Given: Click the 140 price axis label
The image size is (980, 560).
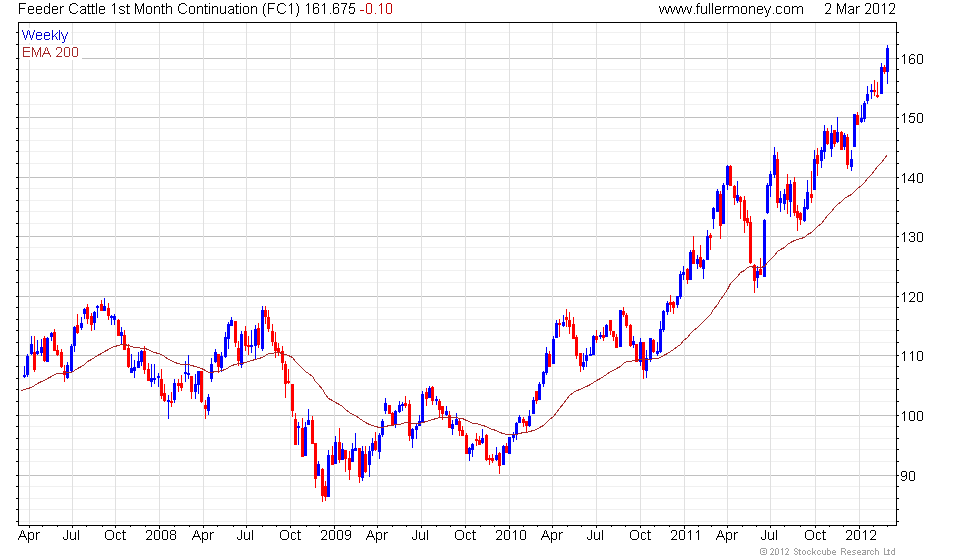Looking at the screenshot, I should pyautogui.click(x=912, y=178).
